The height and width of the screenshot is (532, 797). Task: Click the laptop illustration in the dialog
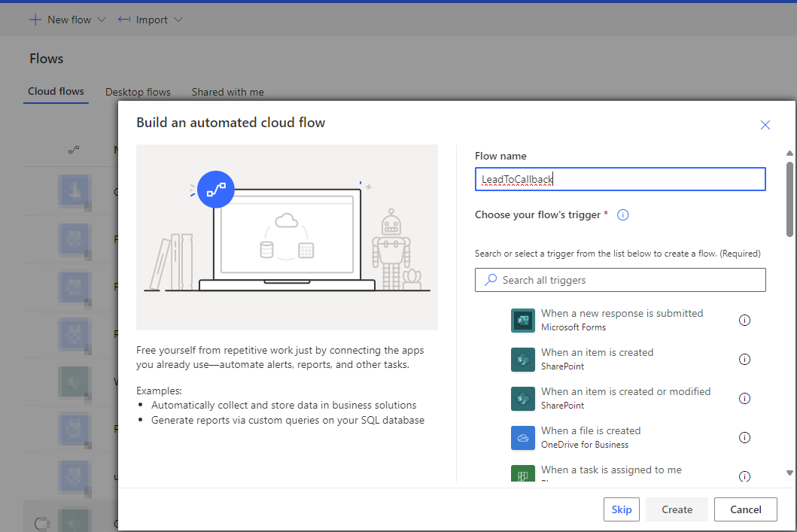click(287, 239)
